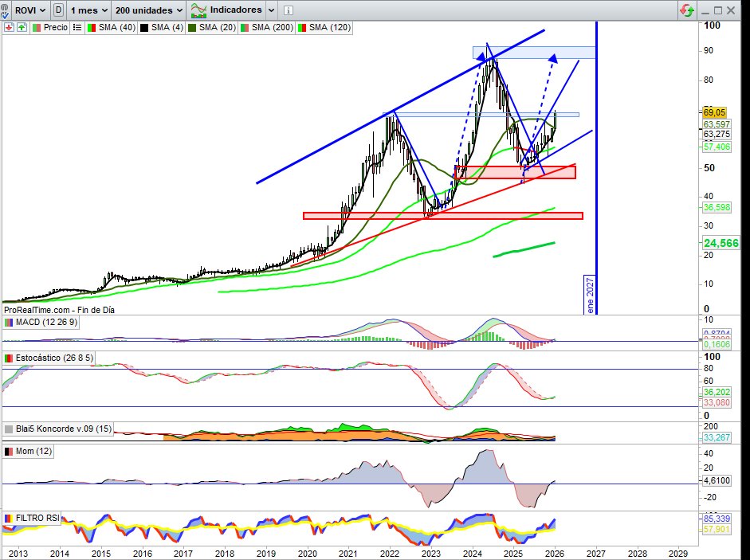The image size is (750, 560).
Task: Click the 63,275 value on price axis
Action: 717,135
